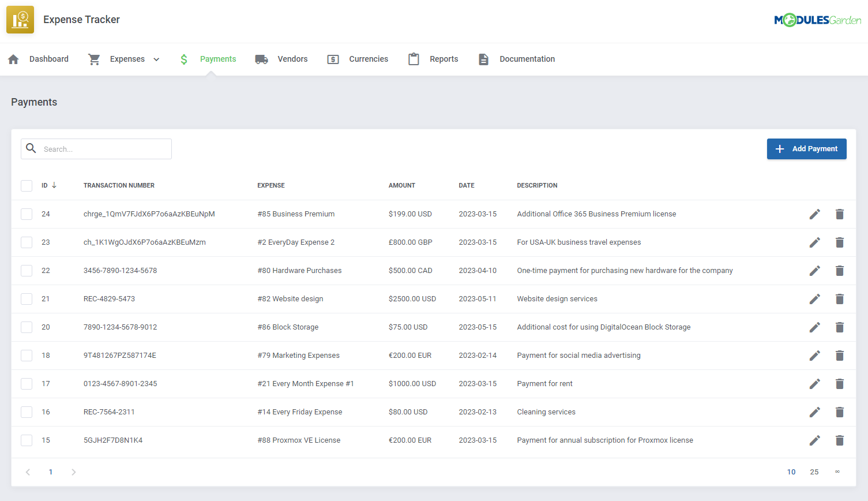Select the Vendors truck icon
Viewport: 868px width, 501px height.
coord(261,59)
